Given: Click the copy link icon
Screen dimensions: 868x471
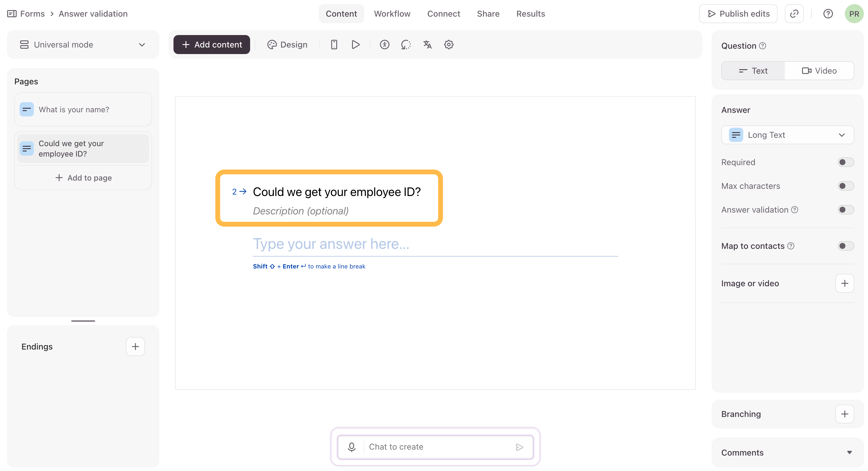Looking at the screenshot, I should click(x=794, y=14).
